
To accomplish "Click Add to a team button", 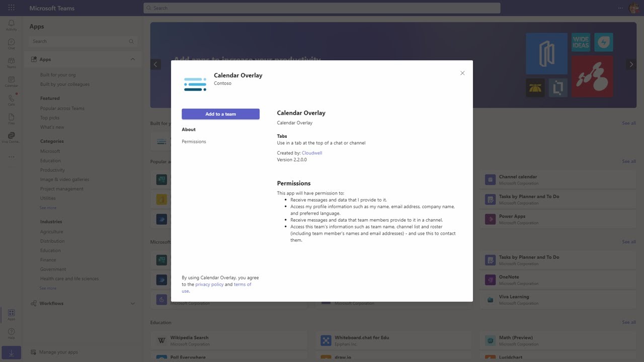I will point(220,114).
